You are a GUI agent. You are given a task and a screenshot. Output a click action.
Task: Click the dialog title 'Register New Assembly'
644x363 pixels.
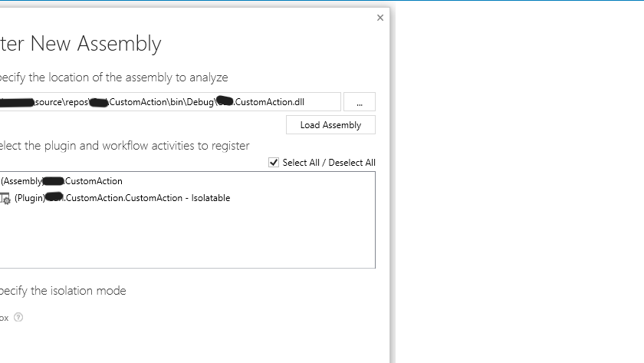tap(80, 44)
